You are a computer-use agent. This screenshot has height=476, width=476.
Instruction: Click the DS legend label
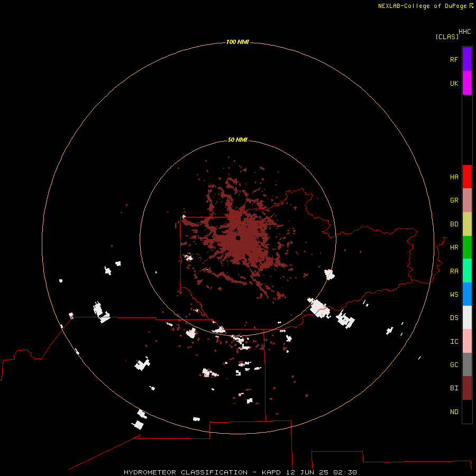click(x=454, y=318)
